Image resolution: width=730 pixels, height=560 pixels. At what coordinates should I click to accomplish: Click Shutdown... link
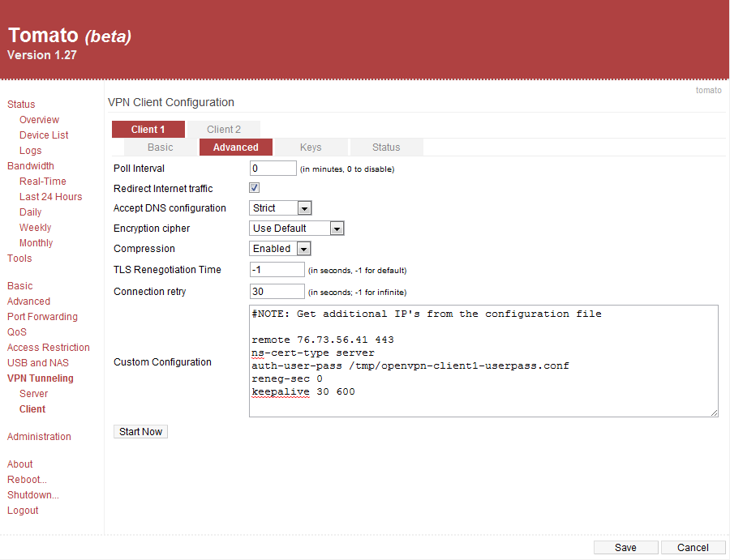tap(32, 495)
